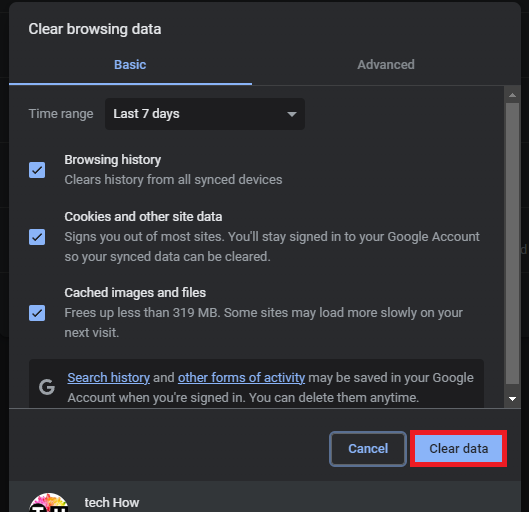Click the Google G logo icon
529x512 pixels.
pyautogui.click(x=47, y=387)
